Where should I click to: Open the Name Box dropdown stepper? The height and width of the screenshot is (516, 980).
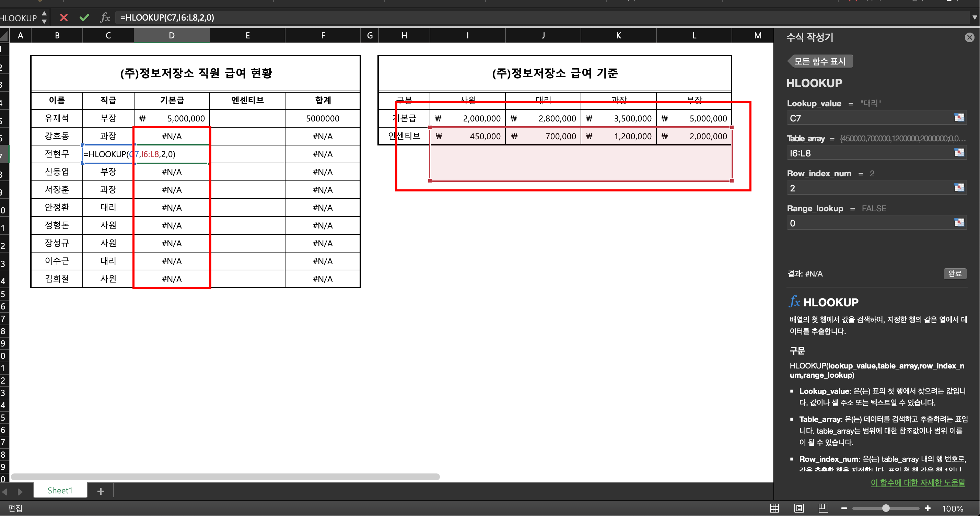(x=44, y=17)
